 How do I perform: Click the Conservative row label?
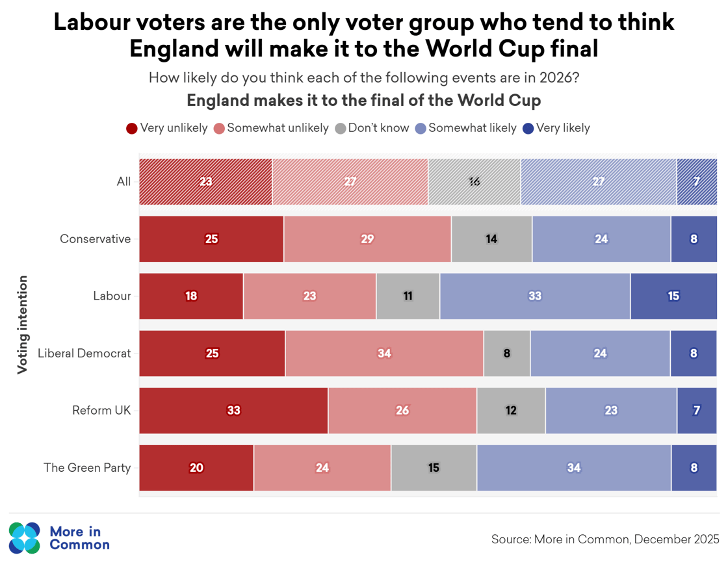[x=95, y=239]
